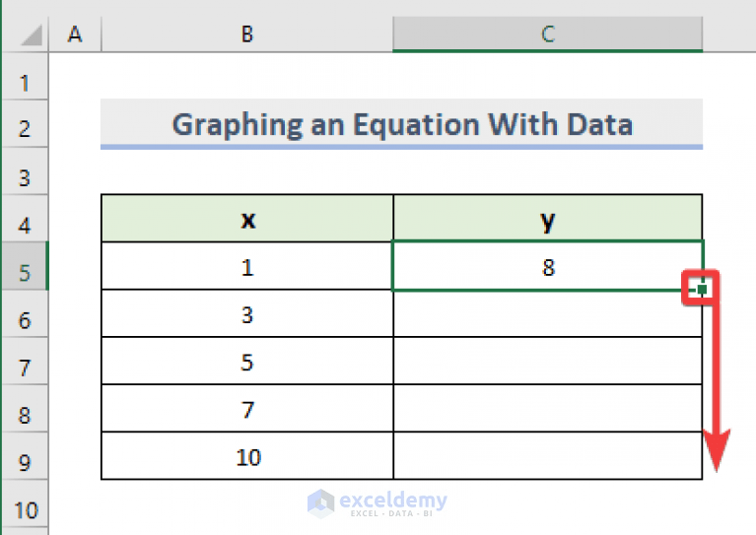Screen dimensions: 756x535
Task: Select the 'x' header cell
Action: pos(247,219)
